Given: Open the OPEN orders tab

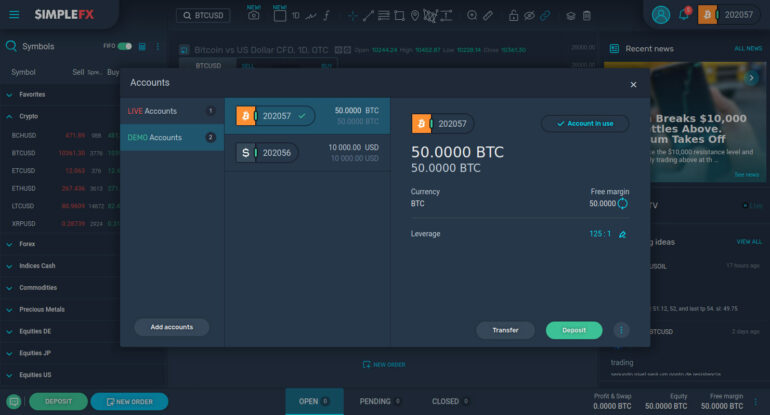Looking at the screenshot, I should pos(314,401).
